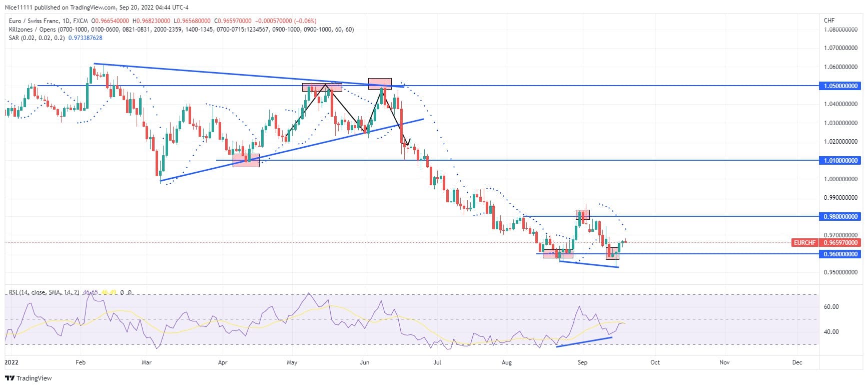This screenshot has height=387, width=868.
Task: Click the Sep label on the time axis
Action: [582, 362]
